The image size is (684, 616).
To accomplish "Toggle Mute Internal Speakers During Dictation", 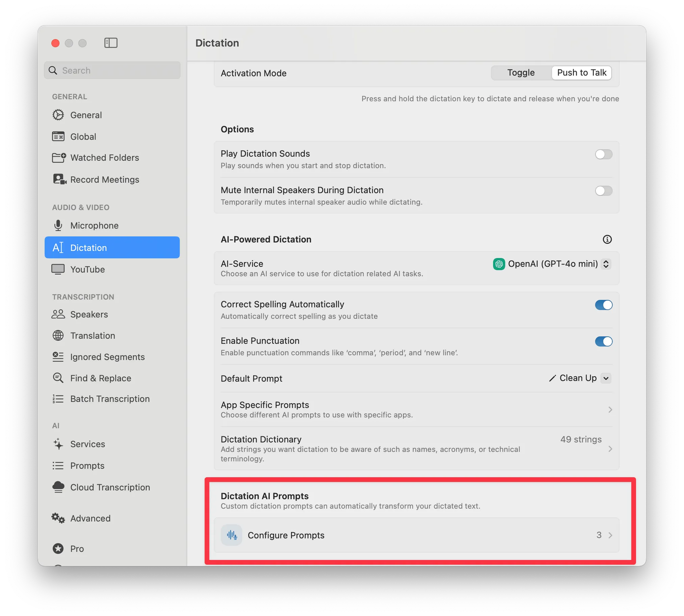I will (x=603, y=191).
